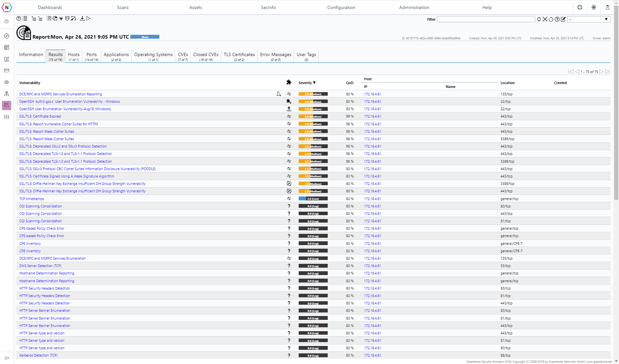Click sidebar compass icon
This screenshot has height=364, width=619.
[x=6, y=36]
